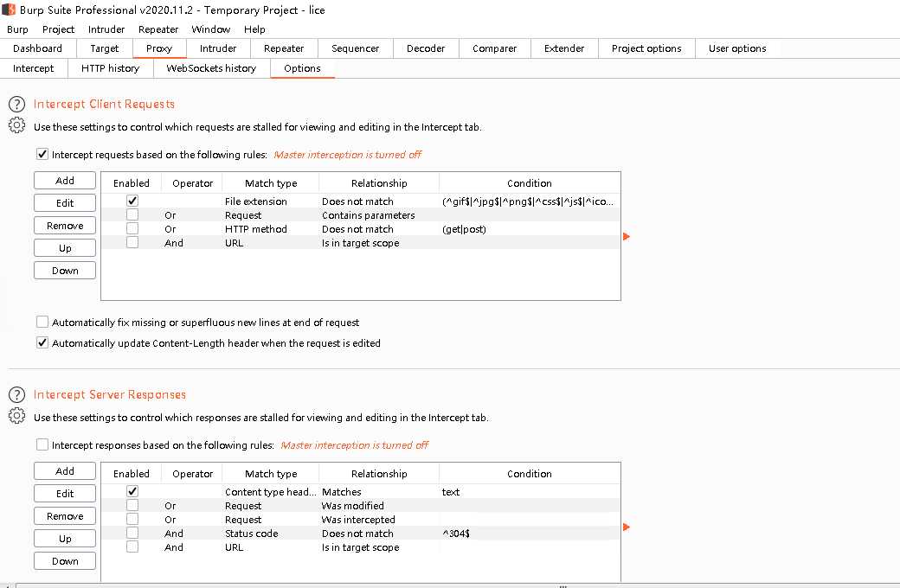The height and width of the screenshot is (588, 900).
Task: Open the Intruder menu in menu bar
Action: pos(106,29)
